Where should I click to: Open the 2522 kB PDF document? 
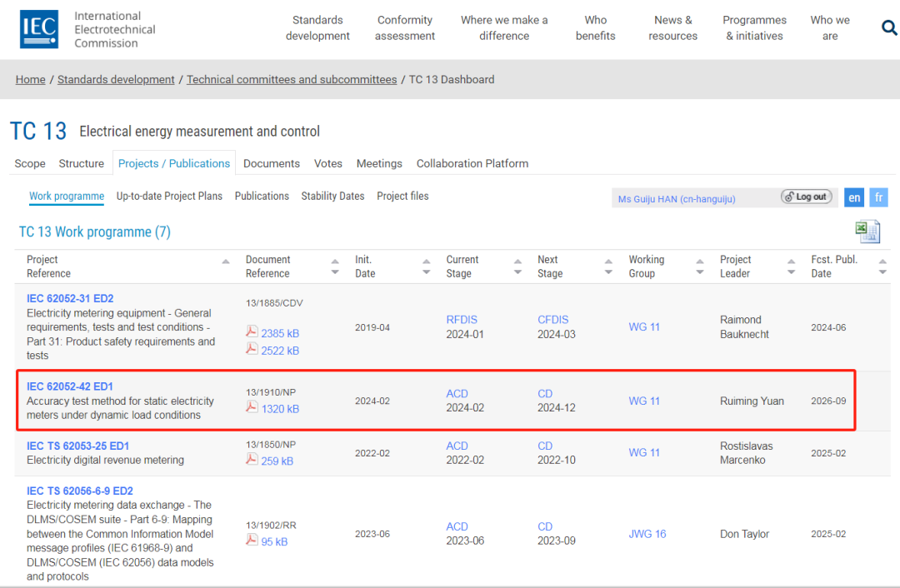(x=279, y=351)
